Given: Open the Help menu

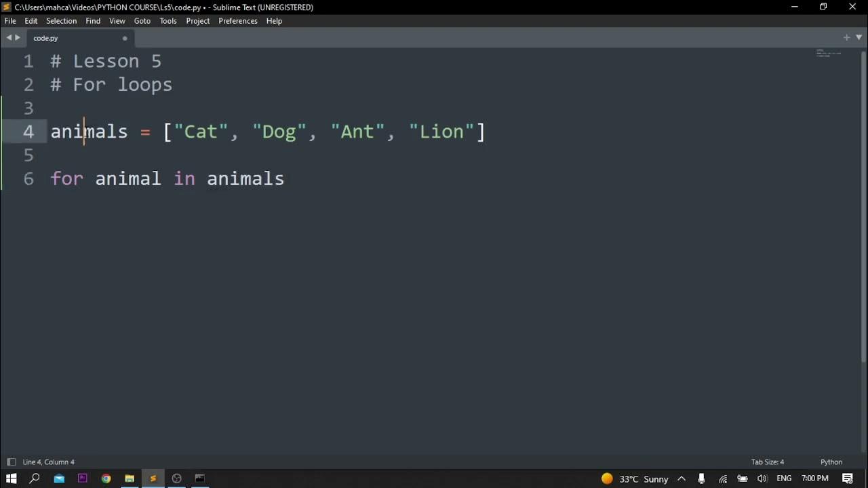Looking at the screenshot, I should pyautogui.click(x=274, y=21).
